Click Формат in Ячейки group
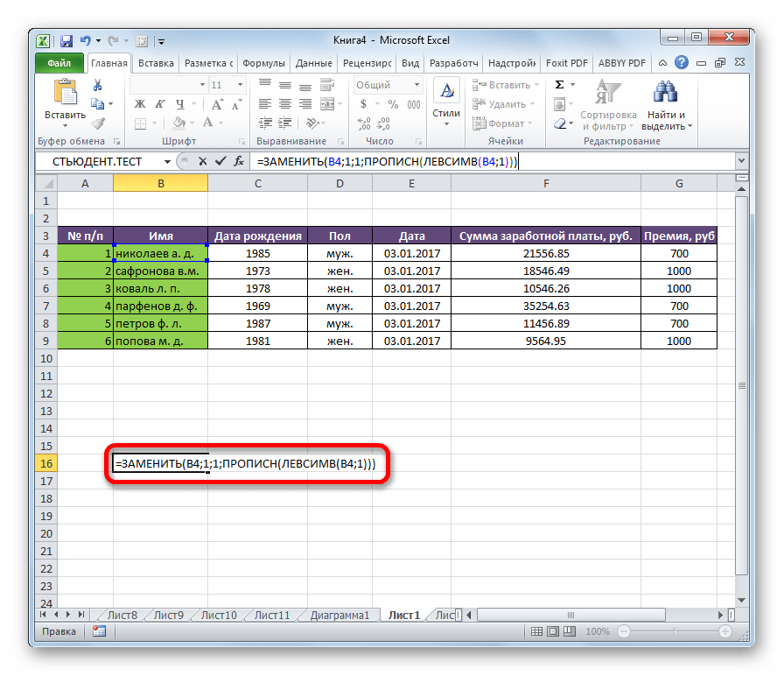 coord(502,123)
